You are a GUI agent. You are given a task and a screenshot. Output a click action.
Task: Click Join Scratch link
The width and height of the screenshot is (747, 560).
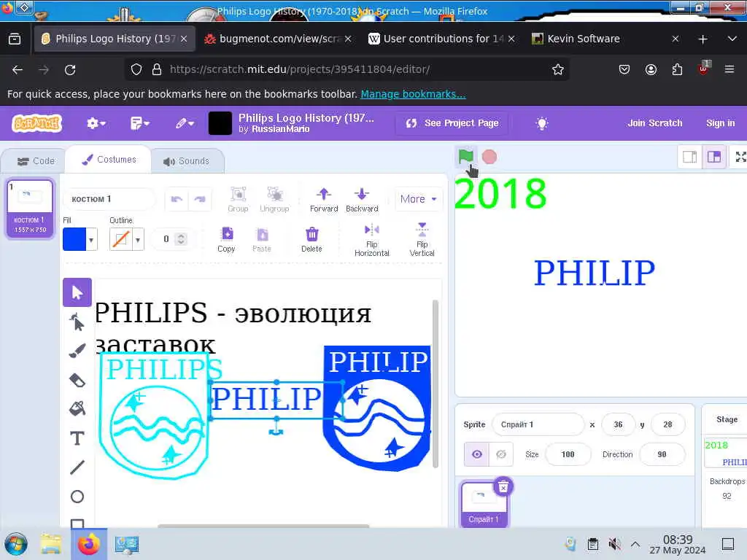pos(654,123)
